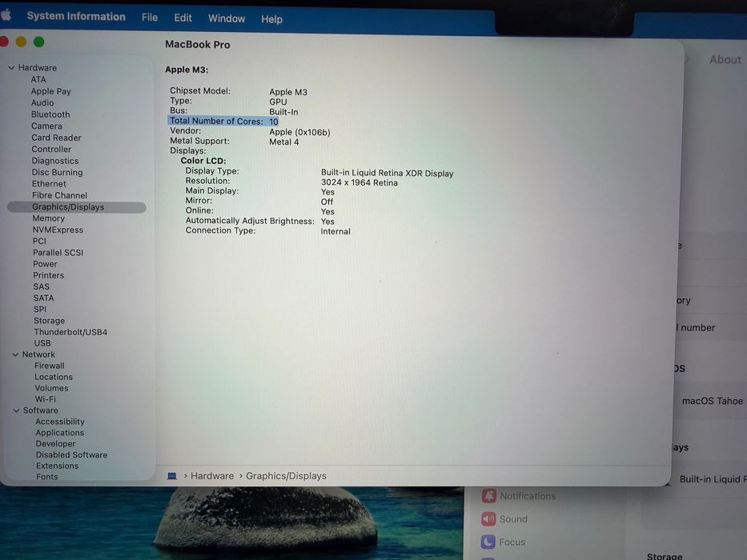747x560 pixels.
Task: Select Card Reader in the sidebar
Action: click(56, 138)
